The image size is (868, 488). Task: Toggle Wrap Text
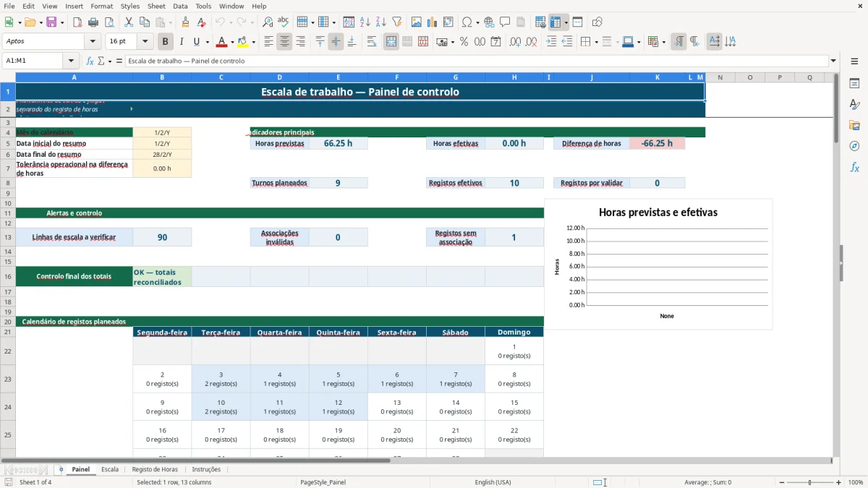(x=372, y=42)
